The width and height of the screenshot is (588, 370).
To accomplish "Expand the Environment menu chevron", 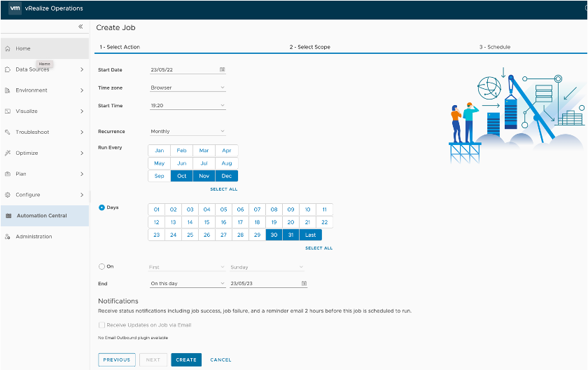I will (82, 90).
